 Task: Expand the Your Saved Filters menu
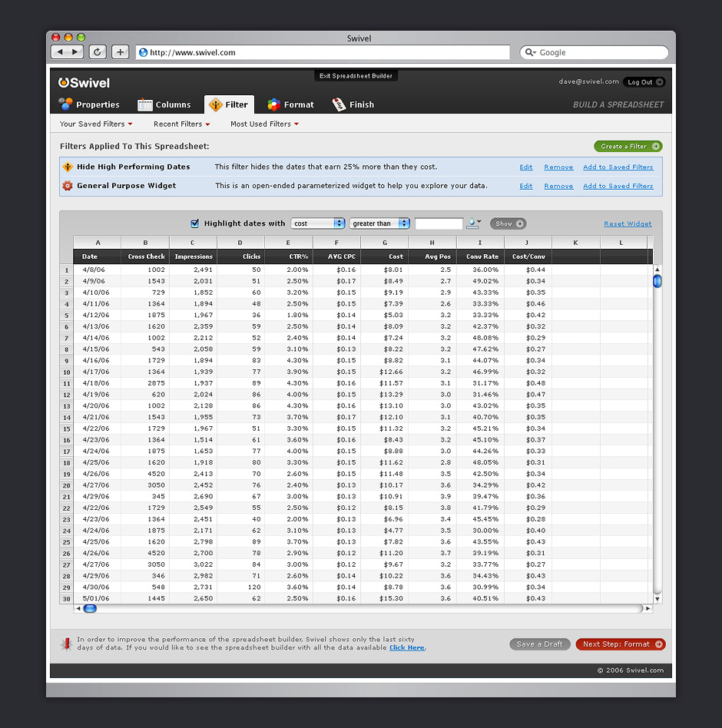(96, 124)
